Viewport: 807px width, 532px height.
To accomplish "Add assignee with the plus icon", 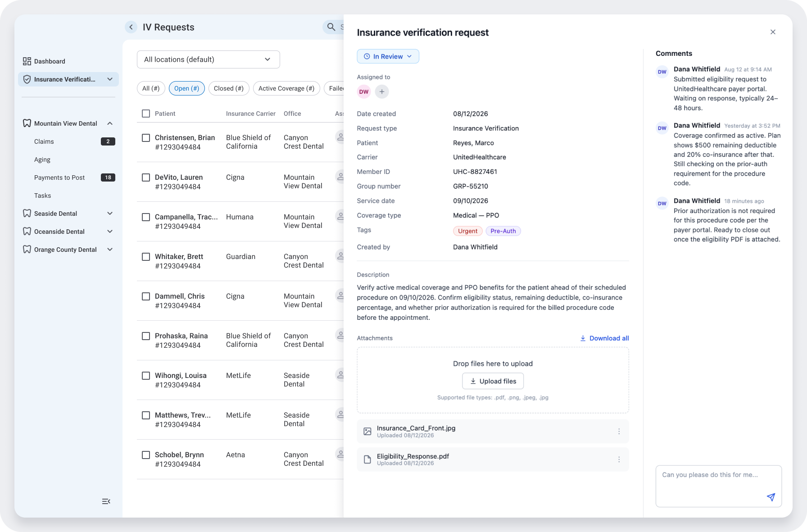I will pos(382,91).
